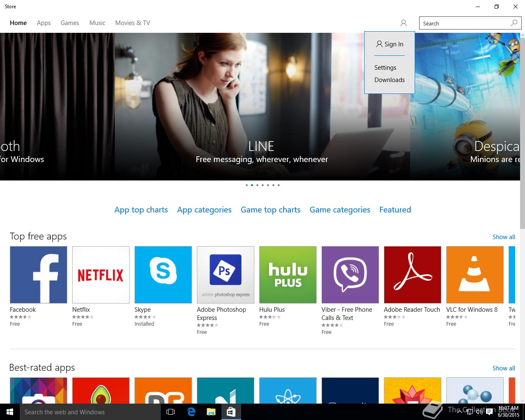The height and width of the screenshot is (420, 525).
Task: Open the Featured link
Action: [395, 210]
